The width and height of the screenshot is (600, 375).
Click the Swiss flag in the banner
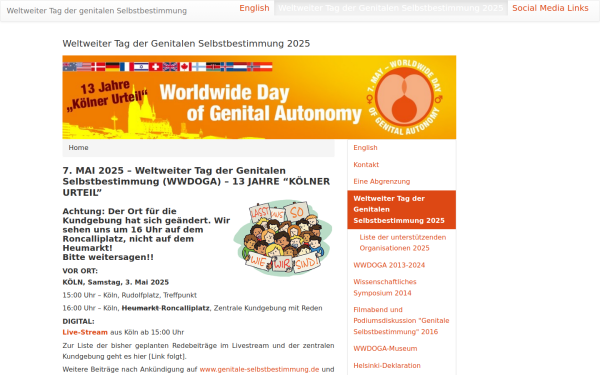tap(156, 67)
